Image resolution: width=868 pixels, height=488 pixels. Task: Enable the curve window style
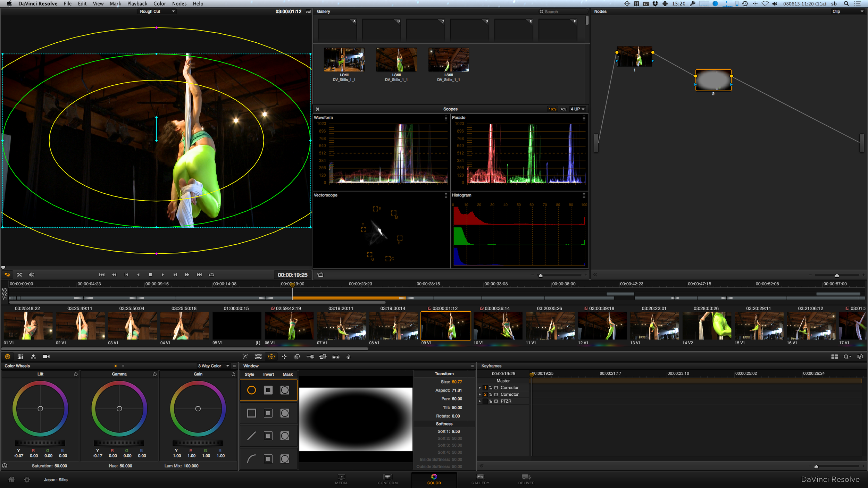coord(251,459)
